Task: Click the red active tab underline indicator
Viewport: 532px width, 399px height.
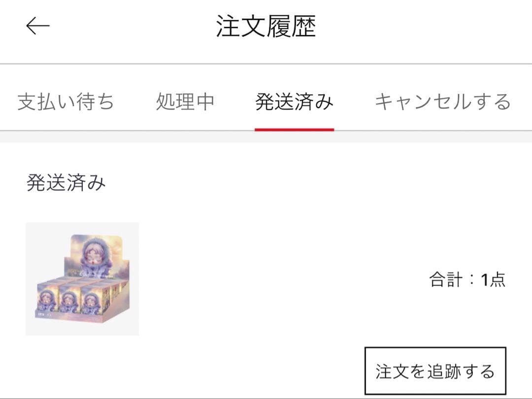Action: coord(294,129)
